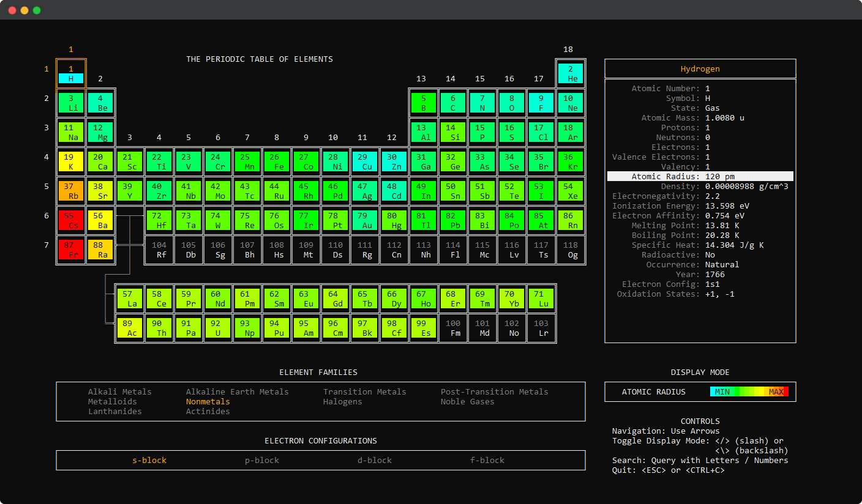The width and height of the screenshot is (862, 504).
Task: Select the Actinides family label
Action: [208, 411]
